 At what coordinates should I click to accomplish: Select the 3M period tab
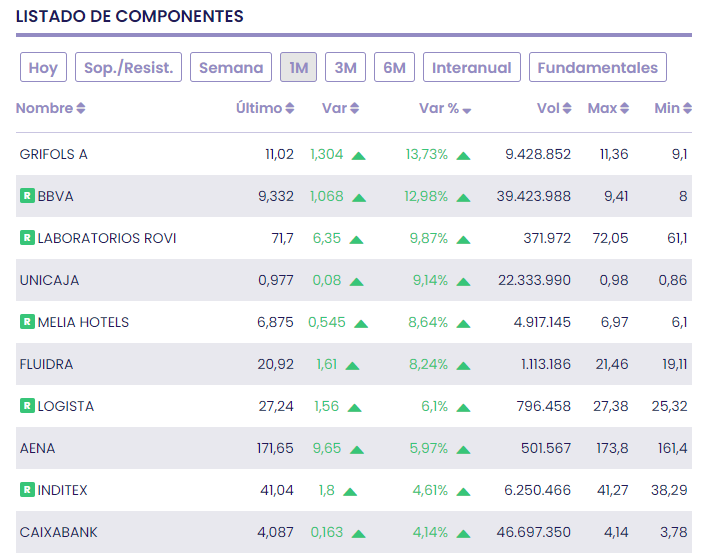345,68
